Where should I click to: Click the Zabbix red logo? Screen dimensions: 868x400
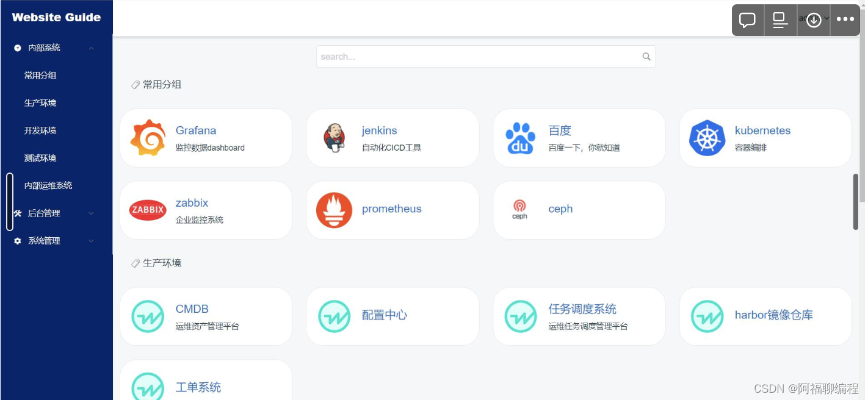[x=148, y=210]
